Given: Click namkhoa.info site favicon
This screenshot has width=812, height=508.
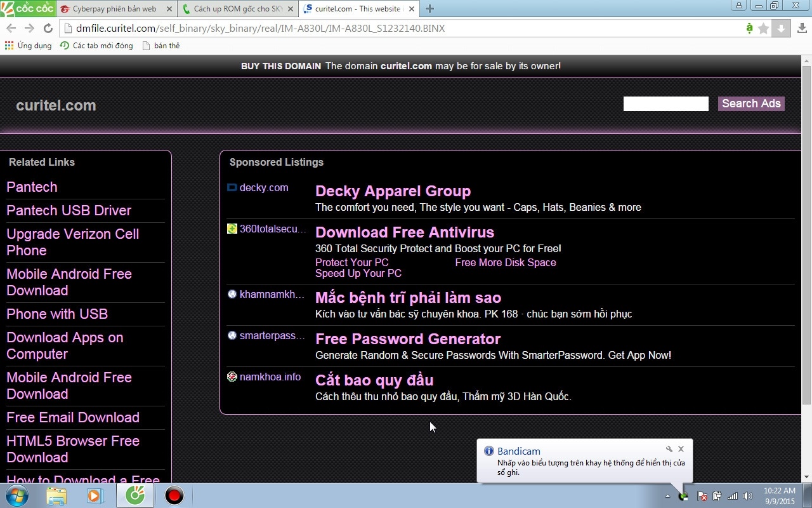Looking at the screenshot, I should tap(232, 377).
